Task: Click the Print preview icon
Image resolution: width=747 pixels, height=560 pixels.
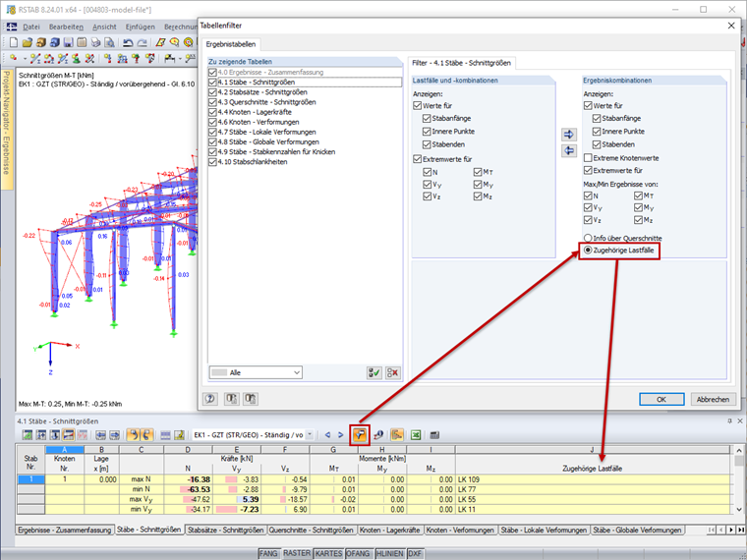Action: click(x=109, y=42)
